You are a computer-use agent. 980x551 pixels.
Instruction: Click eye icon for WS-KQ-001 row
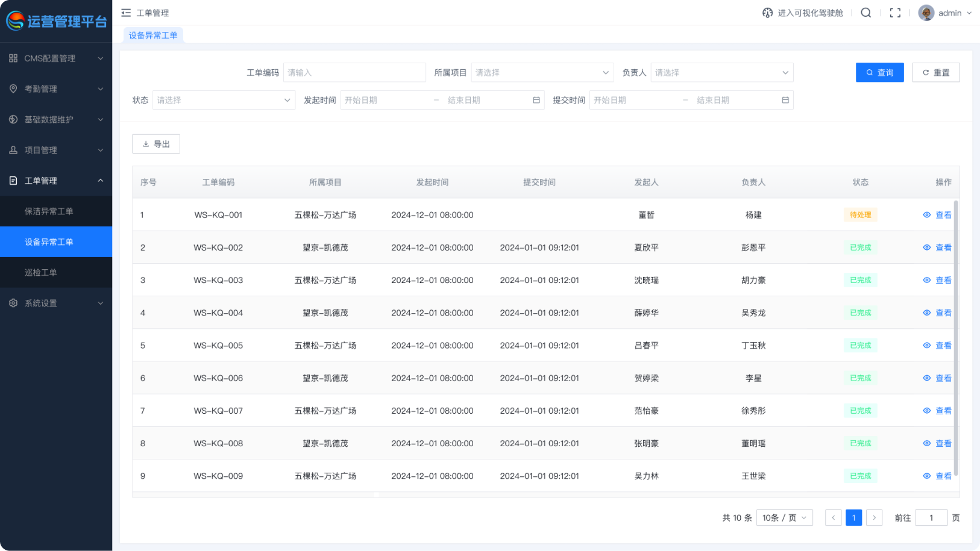pos(927,215)
